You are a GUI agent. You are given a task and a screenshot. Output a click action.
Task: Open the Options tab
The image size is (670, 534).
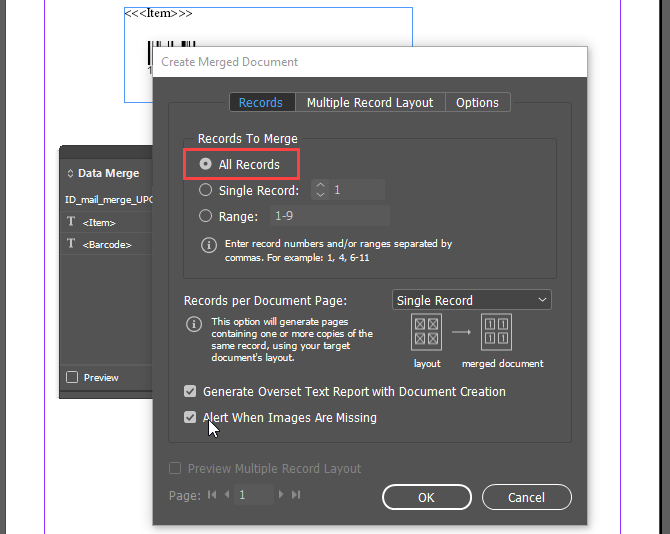coord(477,103)
